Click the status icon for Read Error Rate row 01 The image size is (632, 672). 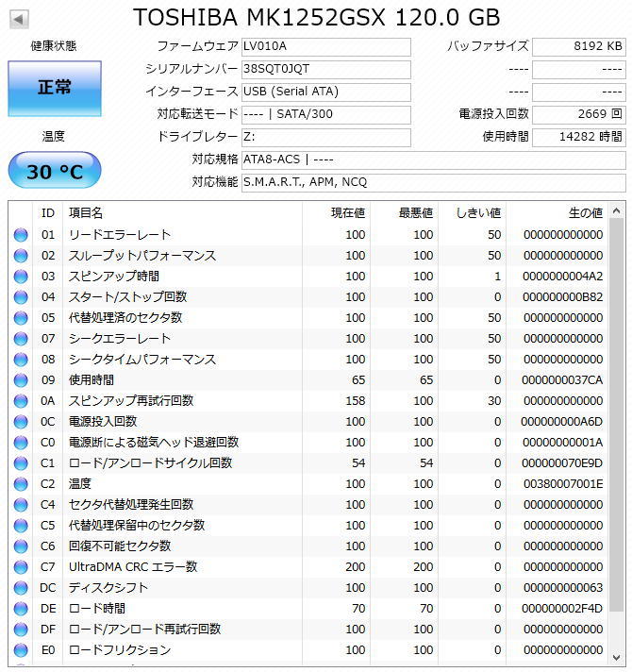21,235
